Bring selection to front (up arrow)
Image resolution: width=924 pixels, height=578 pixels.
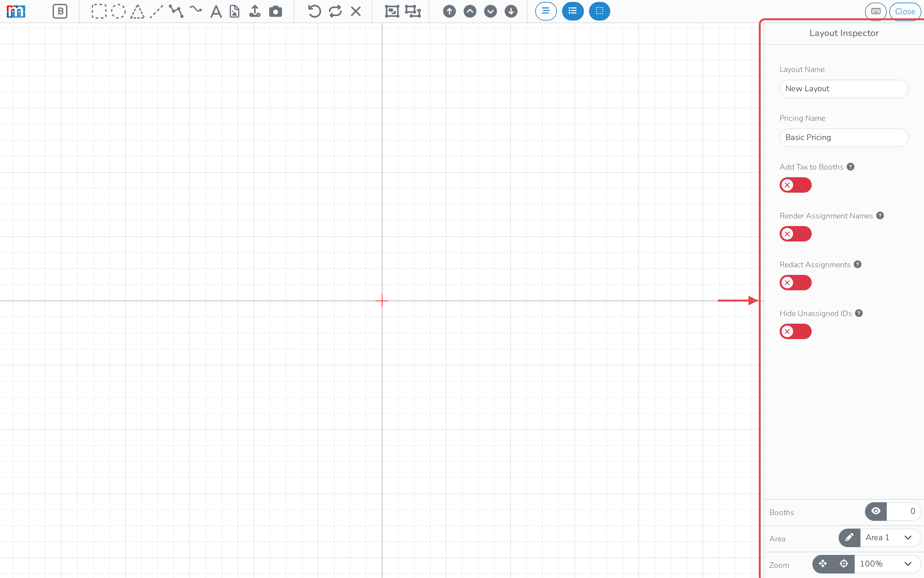(x=449, y=12)
